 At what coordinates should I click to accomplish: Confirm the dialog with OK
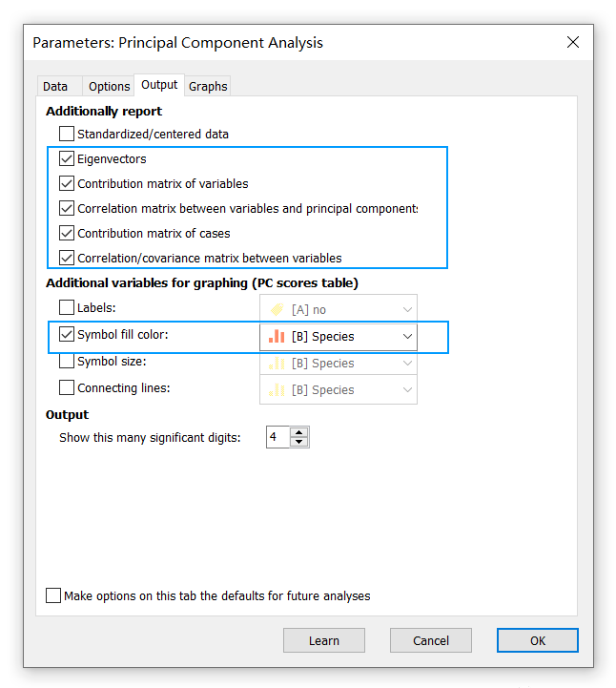point(537,640)
